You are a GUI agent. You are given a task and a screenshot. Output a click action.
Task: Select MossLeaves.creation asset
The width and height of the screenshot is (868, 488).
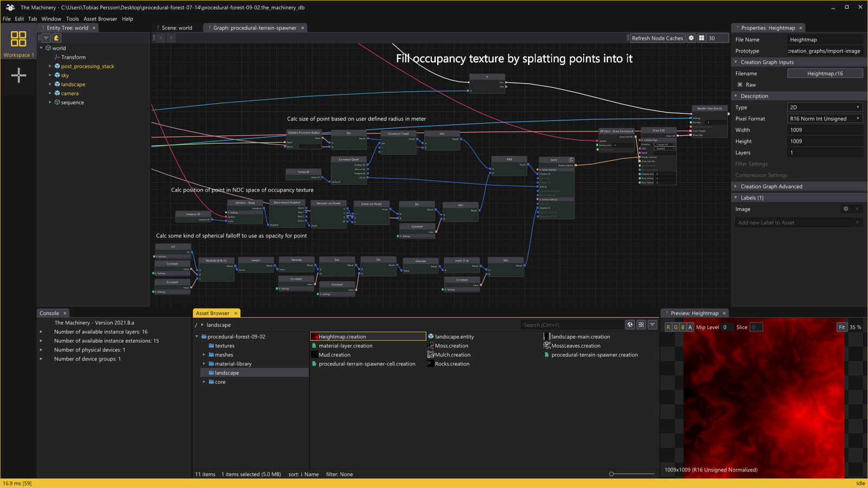[x=572, y=346]
